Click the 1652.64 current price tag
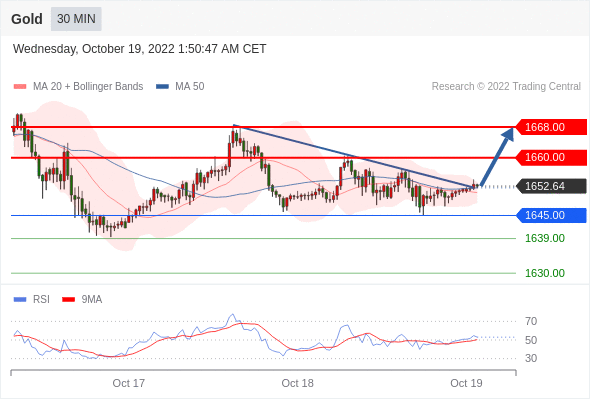 coord(551,186)
